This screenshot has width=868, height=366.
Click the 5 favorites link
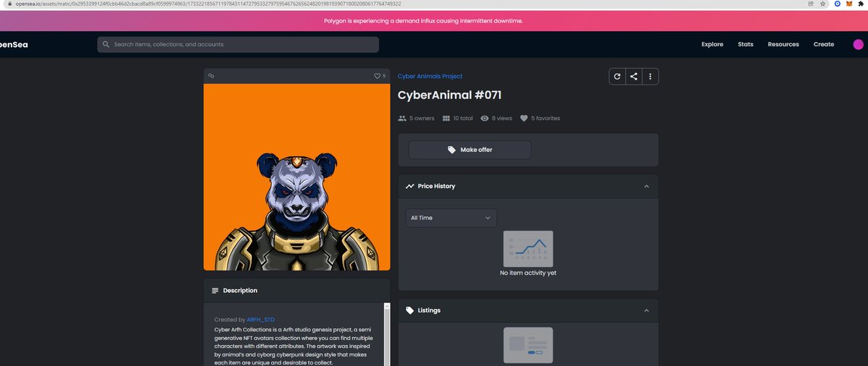point(545,118)
